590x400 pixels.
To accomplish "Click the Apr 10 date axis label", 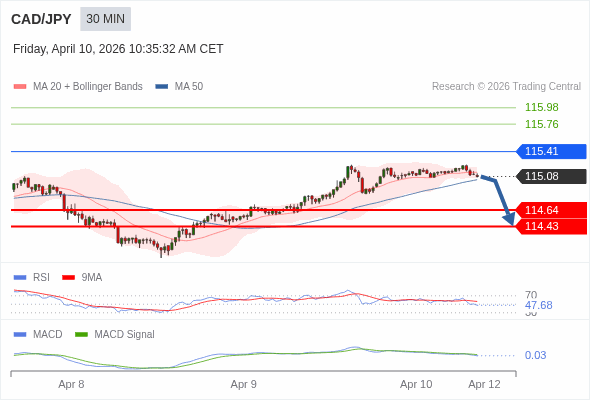I will tap(416, 385).
